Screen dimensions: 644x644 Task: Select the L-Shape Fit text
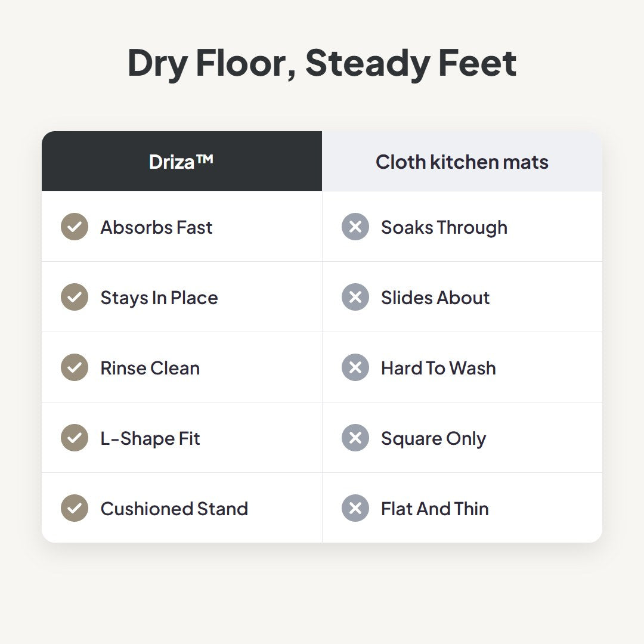pos(150,438)
